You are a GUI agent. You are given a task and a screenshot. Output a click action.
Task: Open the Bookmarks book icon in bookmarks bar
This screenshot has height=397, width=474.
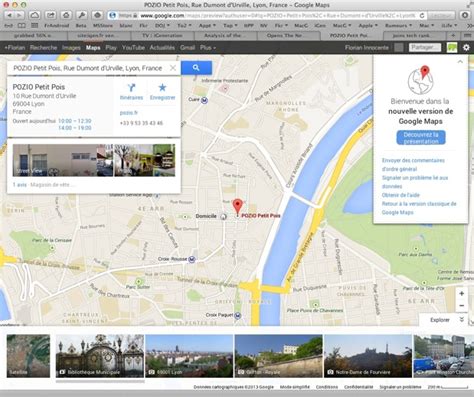click(22, 25)
